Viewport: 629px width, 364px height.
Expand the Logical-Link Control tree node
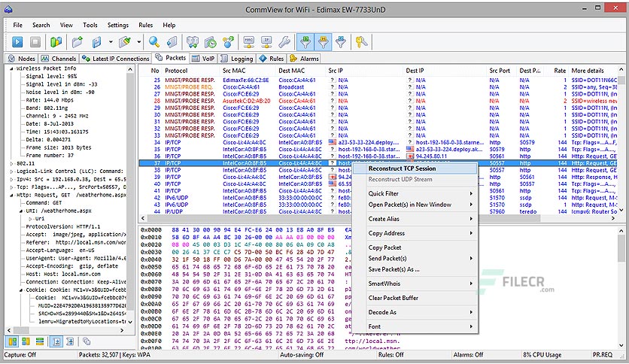11,171
